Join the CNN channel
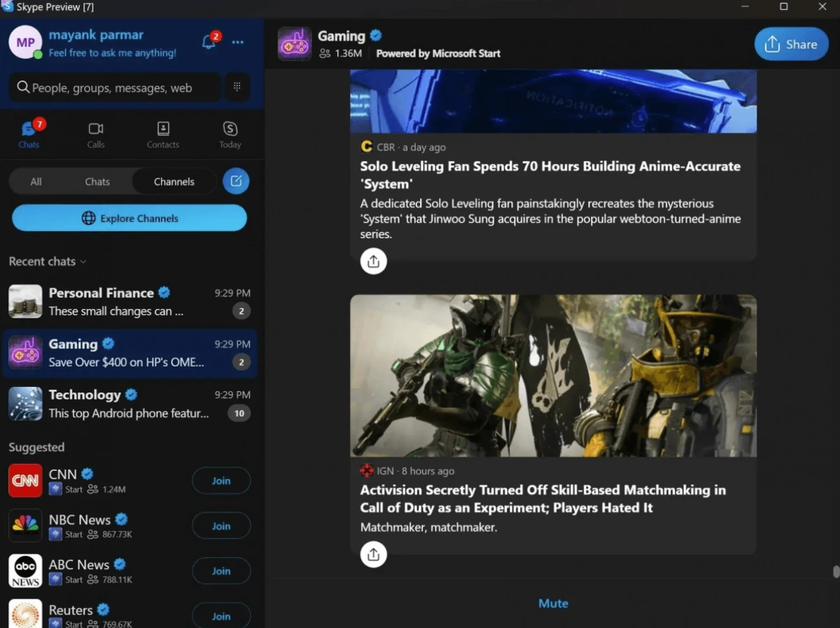This screenshot has width=840, height=628. [221, 481]
